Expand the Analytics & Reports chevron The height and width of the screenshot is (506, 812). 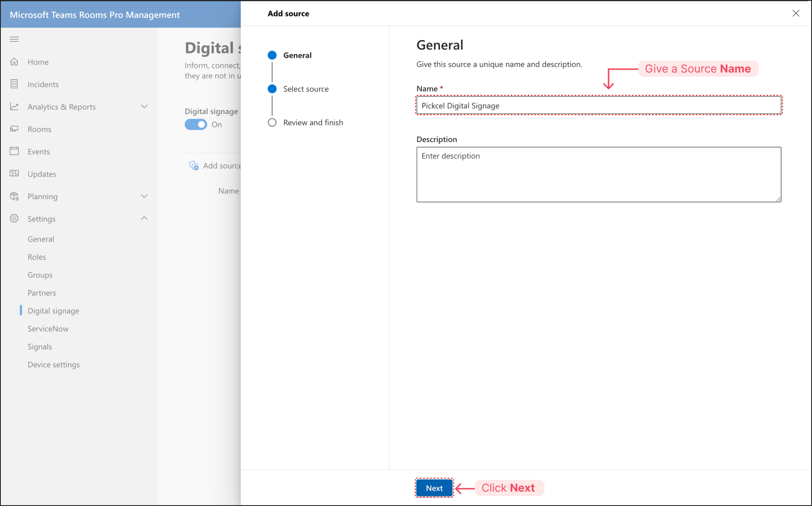144,107
